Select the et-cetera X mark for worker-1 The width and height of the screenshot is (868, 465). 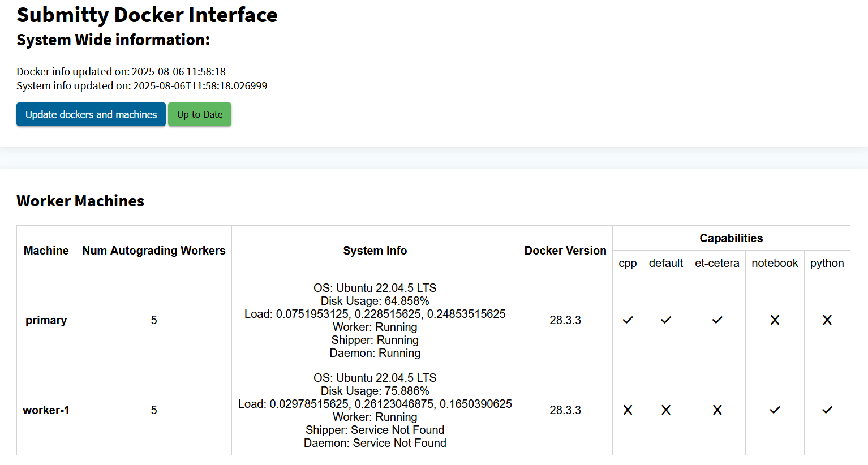click(x=717, y=410)
